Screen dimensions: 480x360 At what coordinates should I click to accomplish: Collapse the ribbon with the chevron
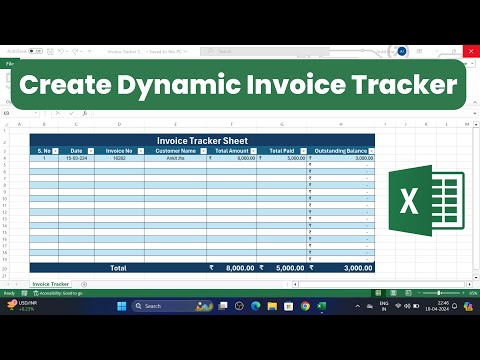(475, 102)
